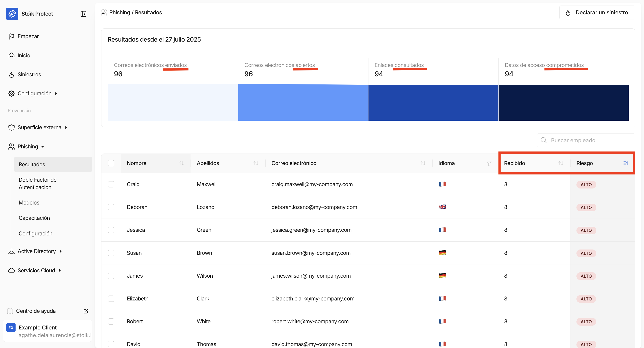
Task: Sort by Nombre using its sort arrows
Action: [181, 163]
